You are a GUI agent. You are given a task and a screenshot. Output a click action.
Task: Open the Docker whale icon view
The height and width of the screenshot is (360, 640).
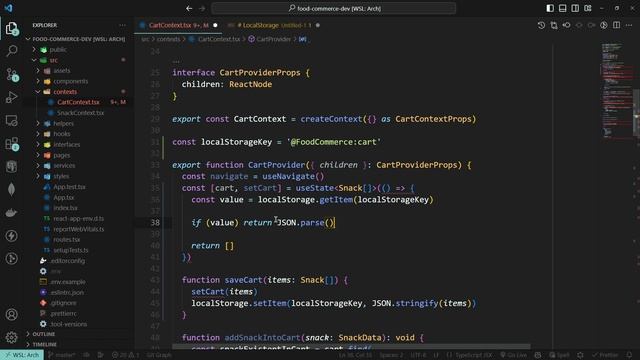(x=11, y=212)
